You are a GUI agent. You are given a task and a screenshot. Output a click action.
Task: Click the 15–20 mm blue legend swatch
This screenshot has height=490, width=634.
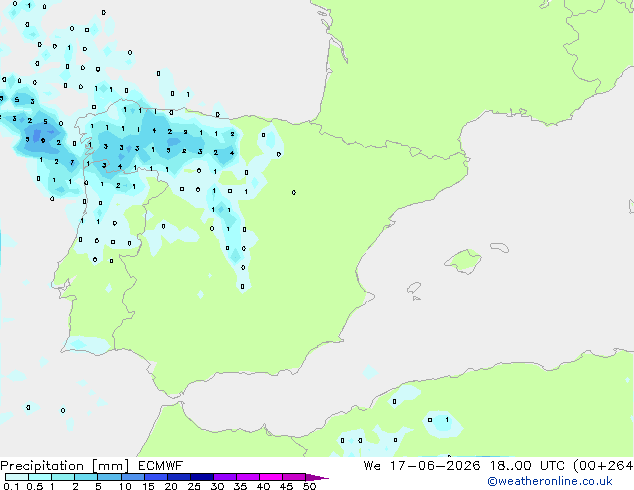point(156,477)
